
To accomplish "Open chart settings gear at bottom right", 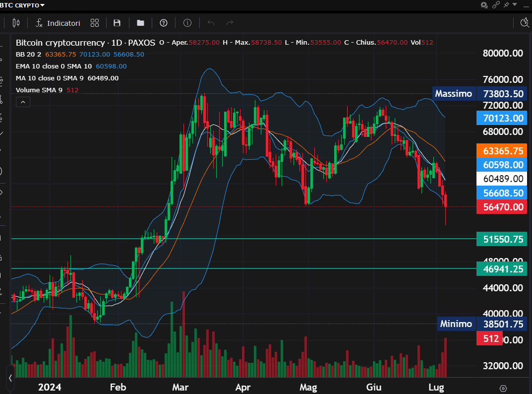I will pos(503,388).
